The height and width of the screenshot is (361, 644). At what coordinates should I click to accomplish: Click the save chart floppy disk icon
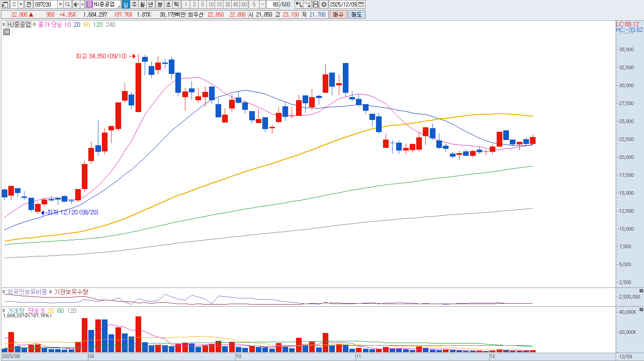click(x=316, y=4)
